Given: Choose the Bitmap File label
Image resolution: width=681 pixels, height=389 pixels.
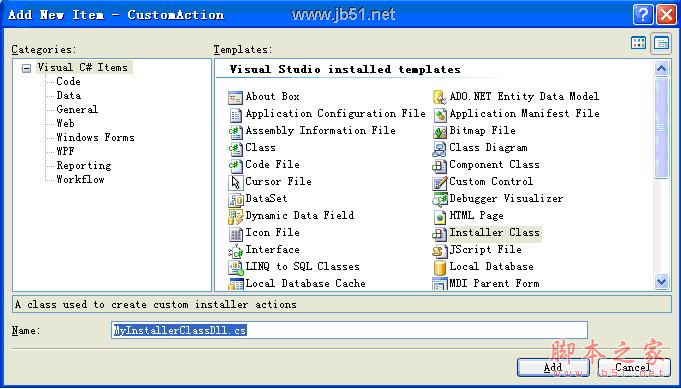Looking at the screenshot, I should (482, 131).
